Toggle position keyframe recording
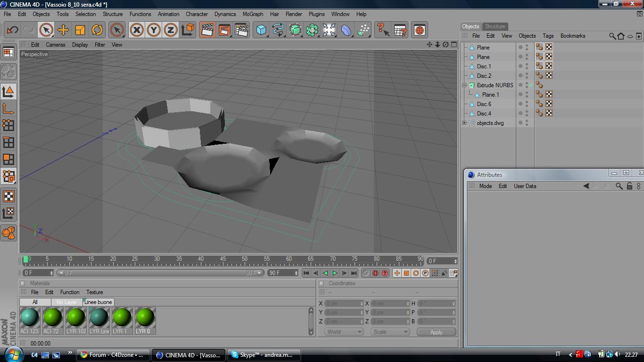 (x=397, y=273)
